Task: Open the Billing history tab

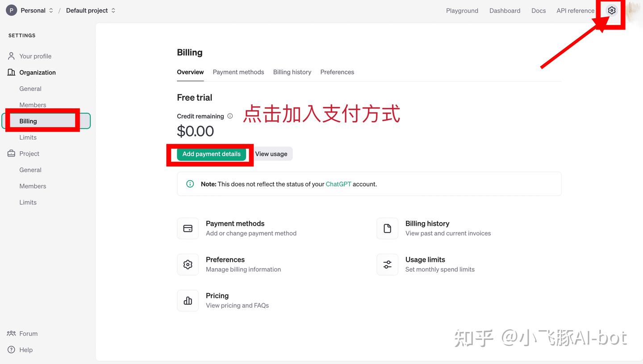Action: (292, 72)
